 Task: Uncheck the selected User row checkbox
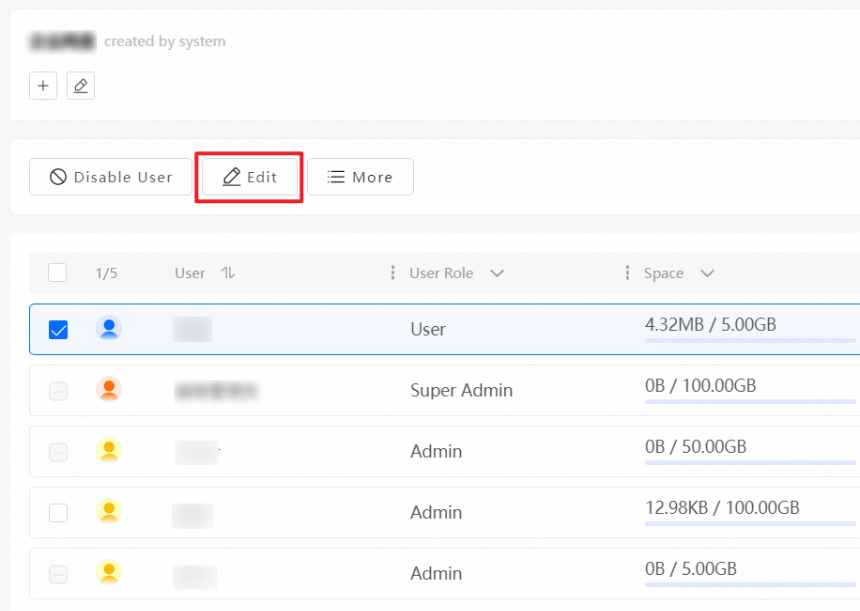point(58,329)
